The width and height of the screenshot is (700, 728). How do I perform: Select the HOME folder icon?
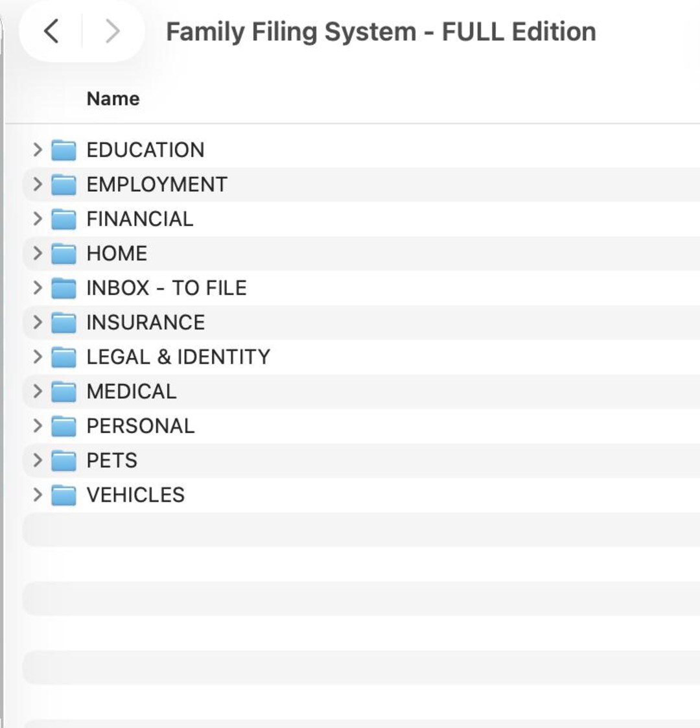pos(64,253)
